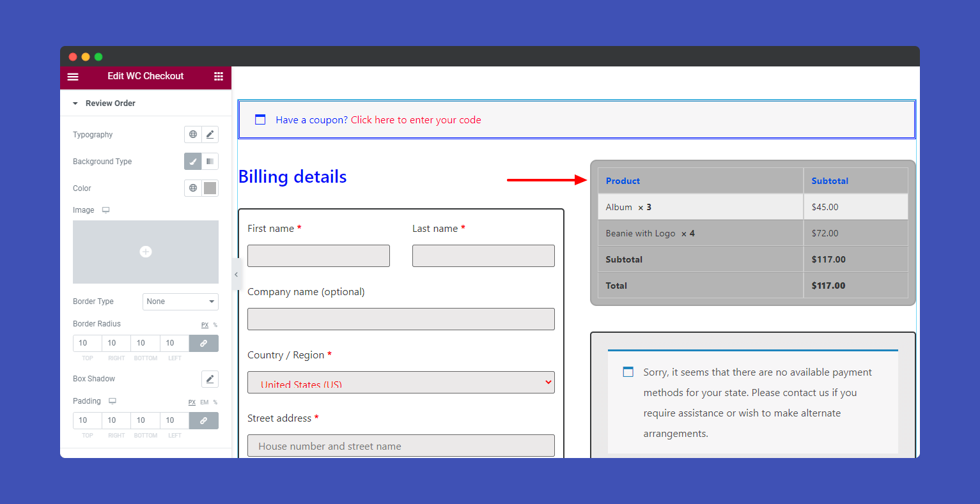Minimize window with yellow button

[86, 57]
